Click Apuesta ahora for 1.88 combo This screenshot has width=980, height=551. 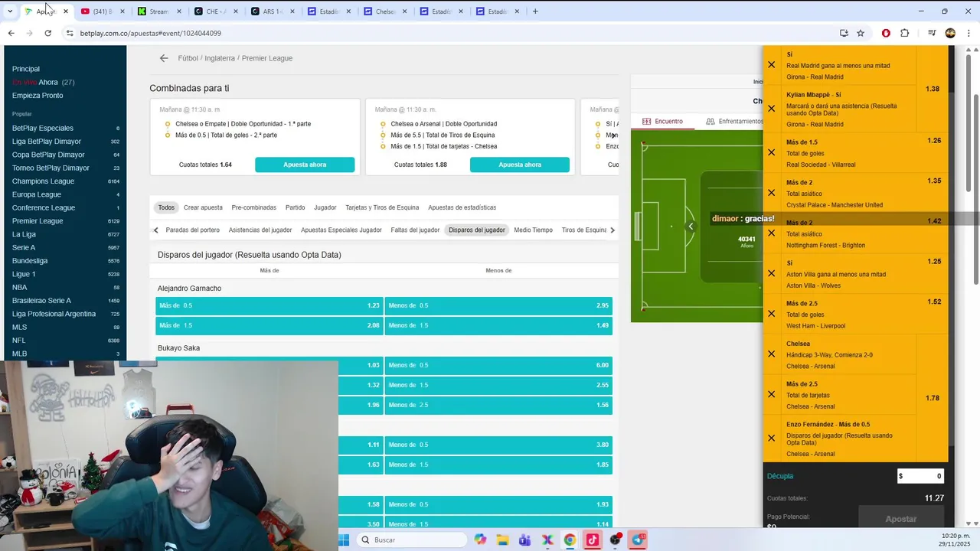(x=520, y=165)
